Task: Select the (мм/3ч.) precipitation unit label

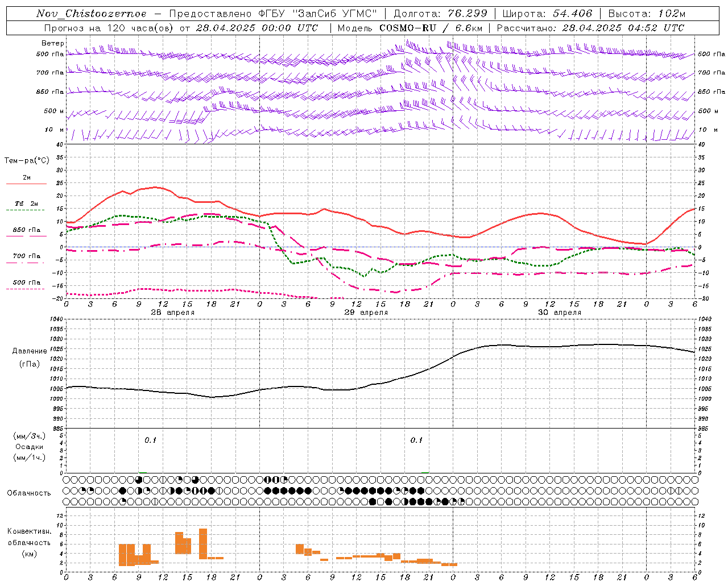Action: click(x=30, y=436)
